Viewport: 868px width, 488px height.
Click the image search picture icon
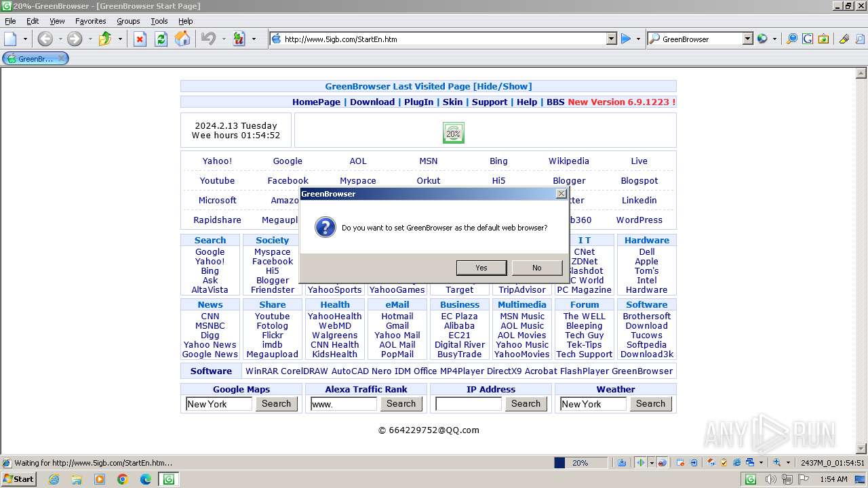point(823,39)
